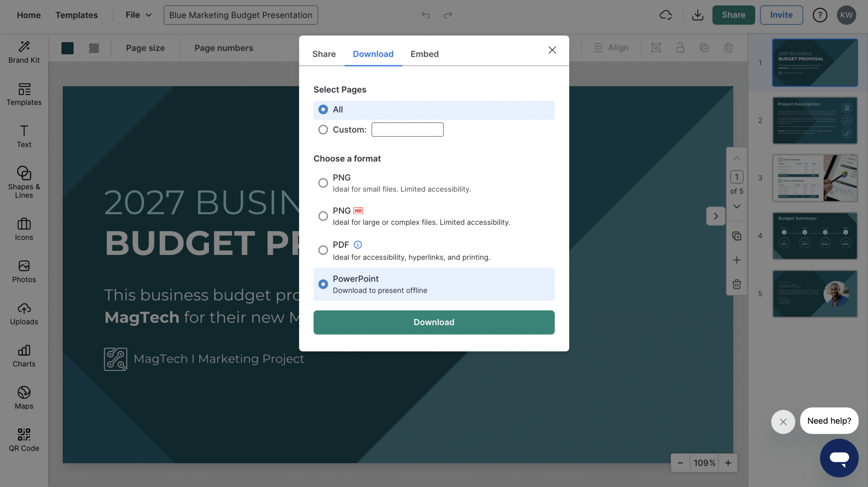Open the page background color swatch
The height and width of the screenshot is (487, 868).
tap(67, 48)
